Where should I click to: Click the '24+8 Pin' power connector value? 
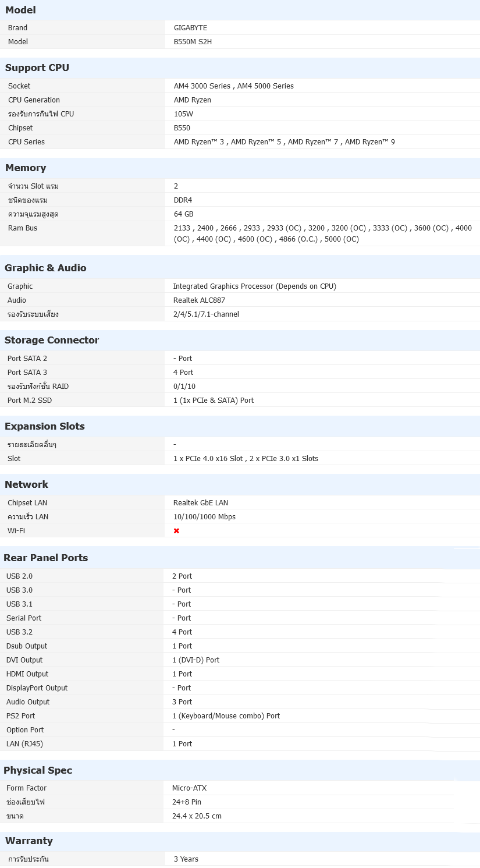pos(187,802)
